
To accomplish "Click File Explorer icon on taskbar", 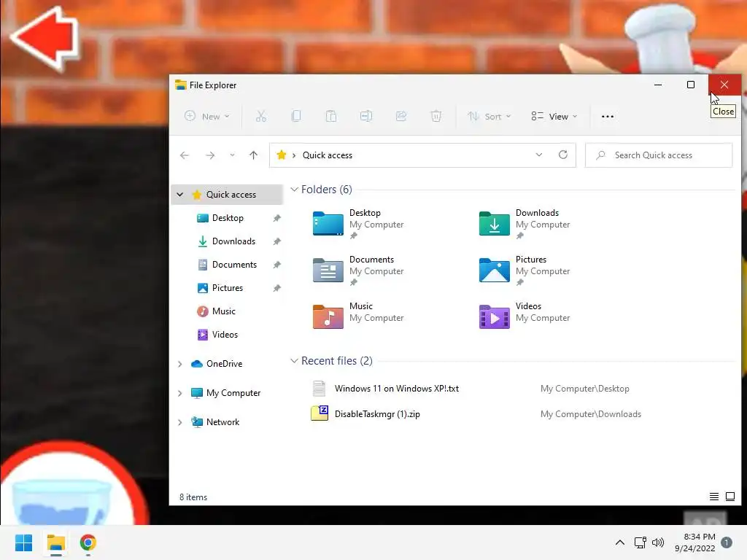I will [x=55, y=542].
